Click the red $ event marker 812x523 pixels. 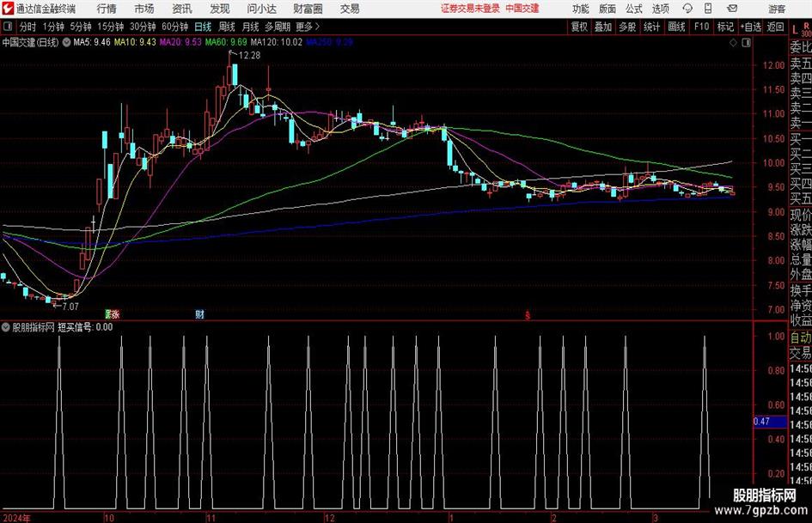(x=528, y=315)
